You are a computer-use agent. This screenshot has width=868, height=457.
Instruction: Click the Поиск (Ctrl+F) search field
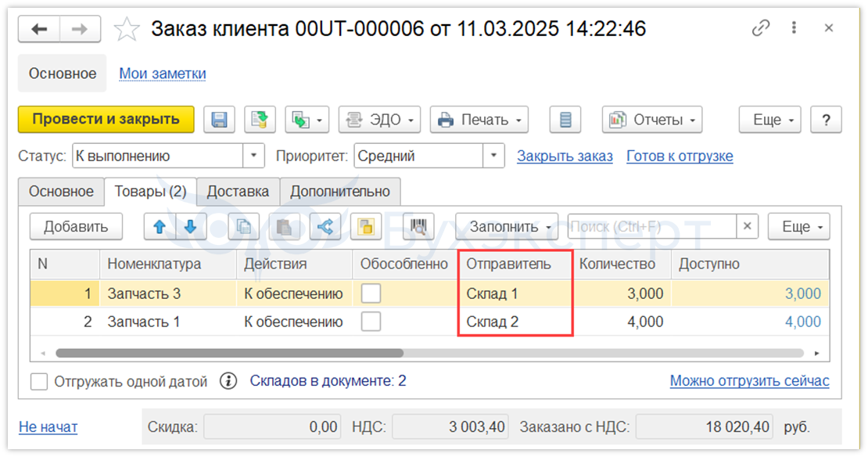pos(652,227)
